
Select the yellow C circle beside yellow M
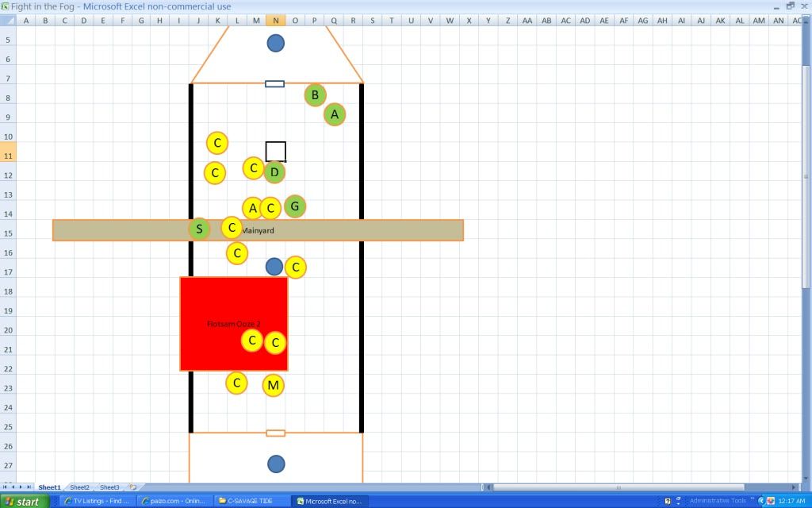236,383
